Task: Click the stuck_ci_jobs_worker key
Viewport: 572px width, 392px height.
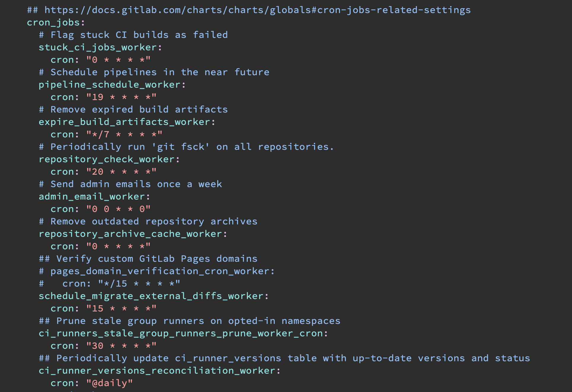Action: (x=98, y=47)
